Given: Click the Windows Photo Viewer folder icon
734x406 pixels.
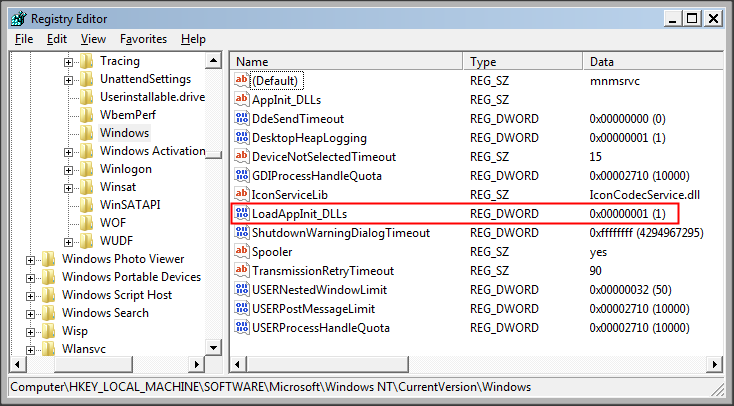Looking at the screenshot, I should pyautogui.click(x=49, y=259).
